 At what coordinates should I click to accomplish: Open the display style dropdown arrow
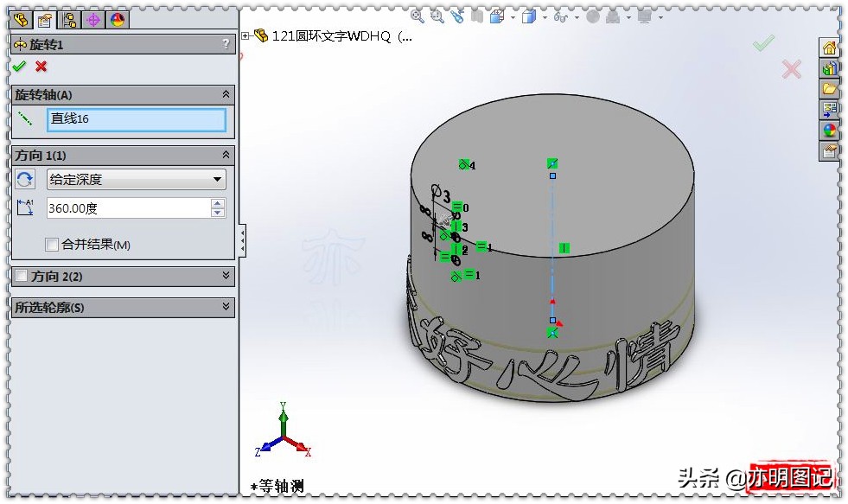(x=545, y=19)
